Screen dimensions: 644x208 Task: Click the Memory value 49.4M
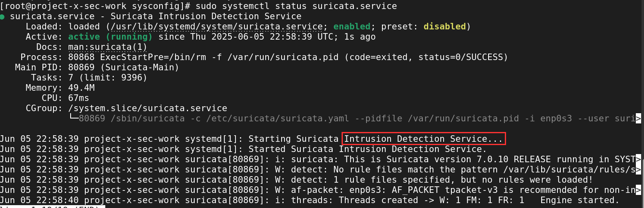tap(81, 88)
